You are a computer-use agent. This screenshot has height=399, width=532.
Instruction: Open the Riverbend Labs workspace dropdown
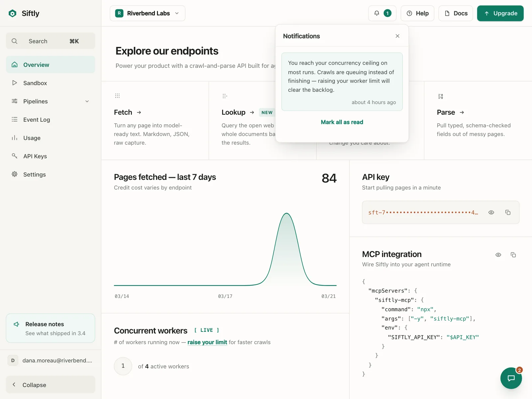coord(147,13)
